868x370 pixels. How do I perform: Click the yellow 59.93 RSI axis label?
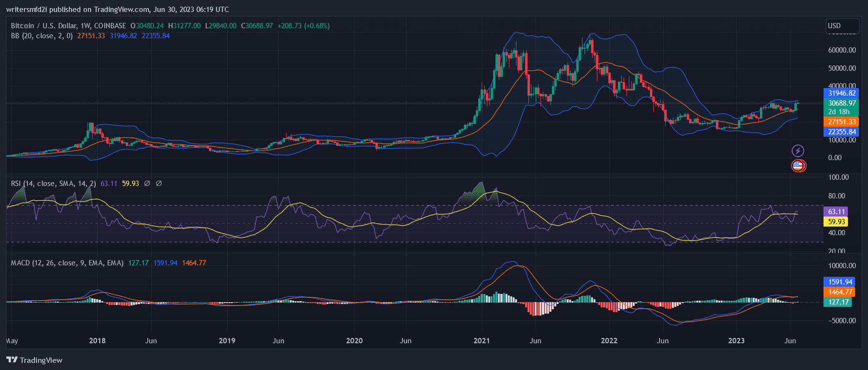pyautogui.click(x=836, y=222)
